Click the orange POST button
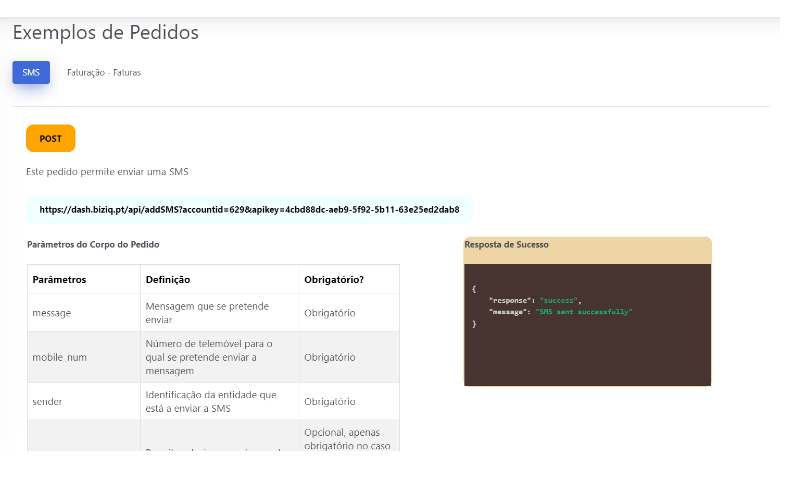 tap(50, 138)
